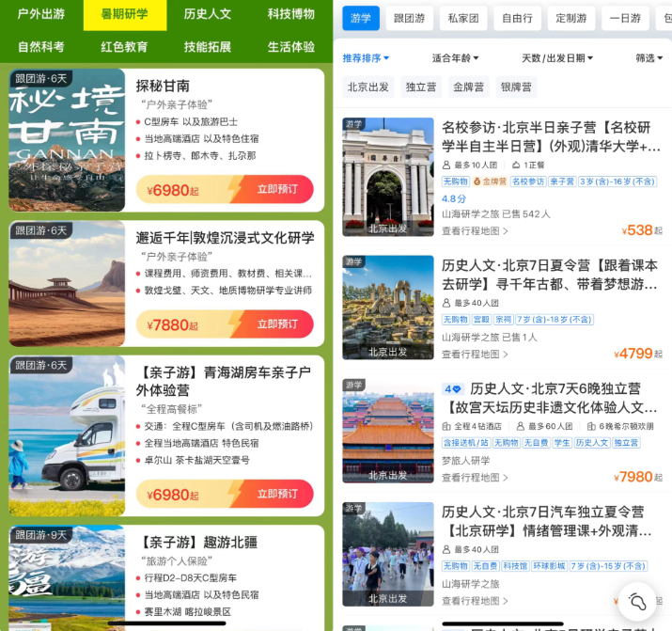Enable the 银牌营 filter chip
The height and width of the screenshot is (631, 672).
coord(518,87)
